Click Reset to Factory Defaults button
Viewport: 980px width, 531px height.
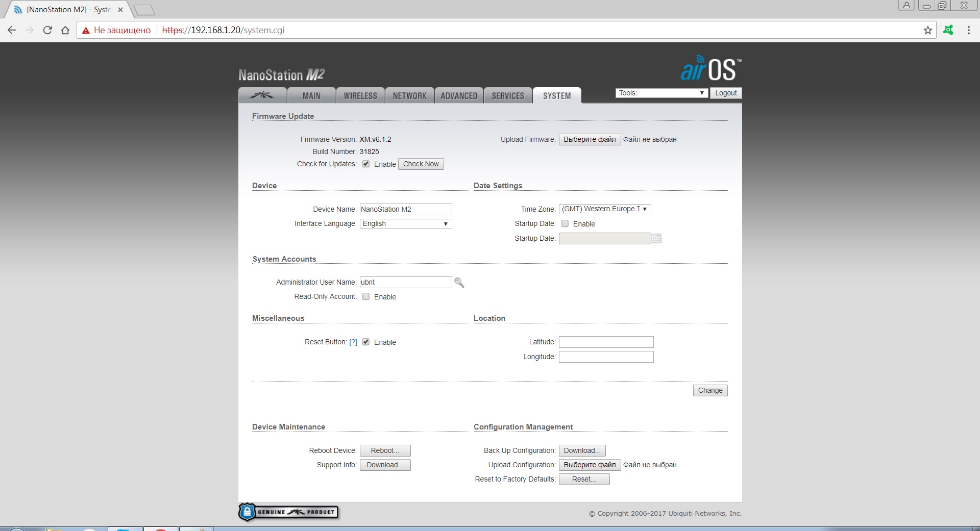click(584, 479)
